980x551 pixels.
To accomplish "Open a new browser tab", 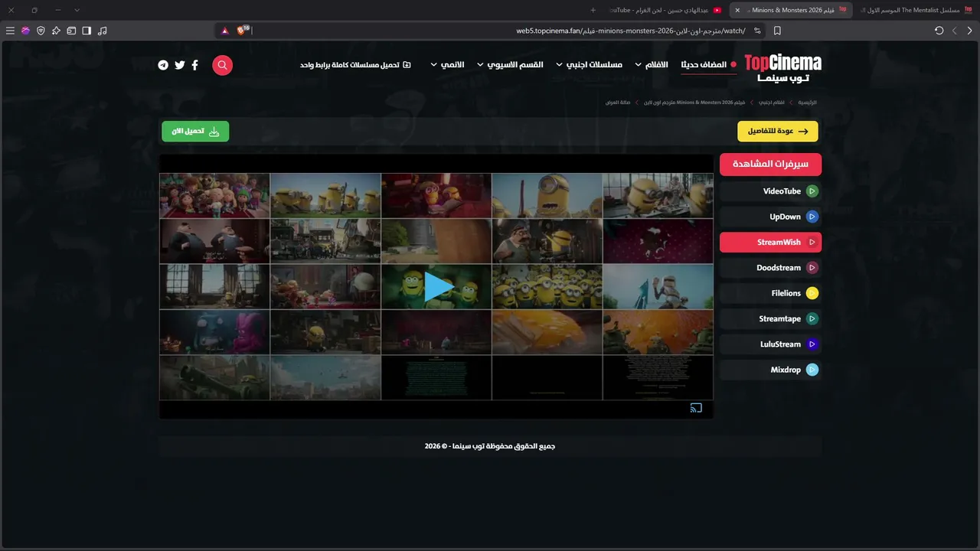I will [593, 10].
